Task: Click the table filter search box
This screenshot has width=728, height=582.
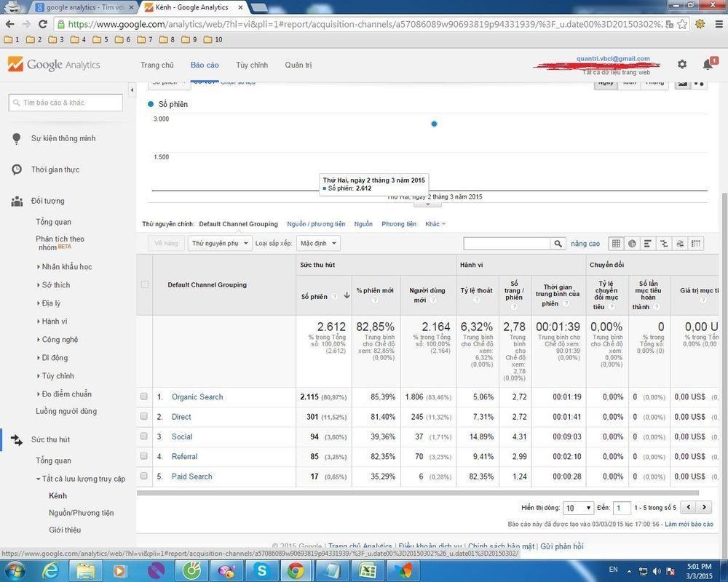Action: 507,243
